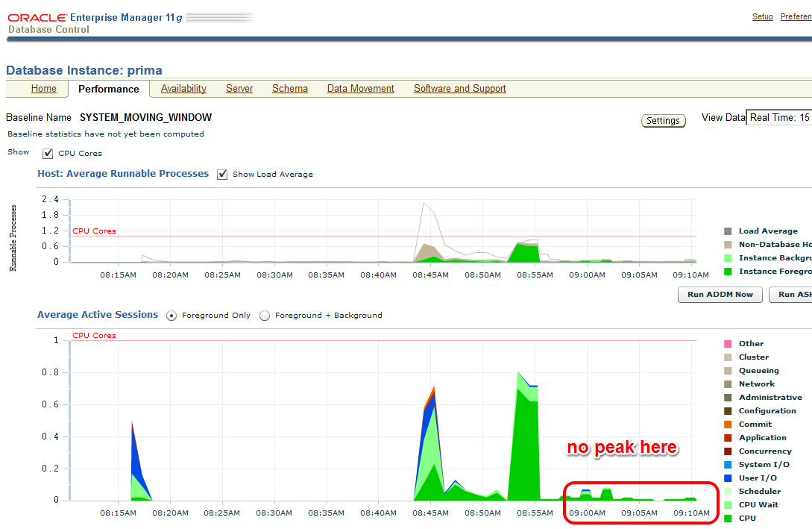
Task: Select the Foreground Only radio button
Action: (171, 316)
